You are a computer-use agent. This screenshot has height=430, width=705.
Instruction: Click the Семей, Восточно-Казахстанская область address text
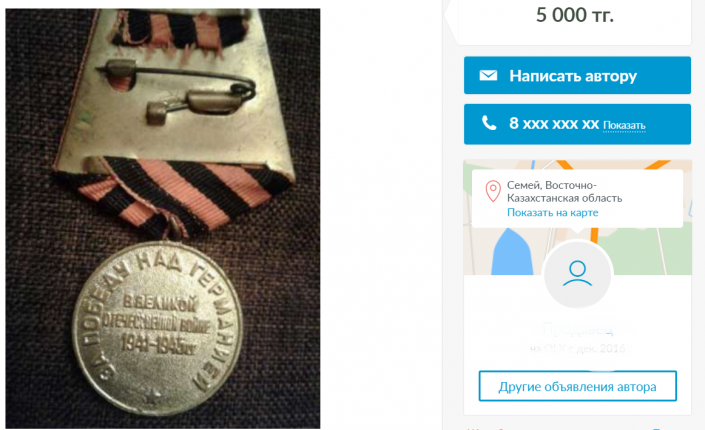point(564,192)
